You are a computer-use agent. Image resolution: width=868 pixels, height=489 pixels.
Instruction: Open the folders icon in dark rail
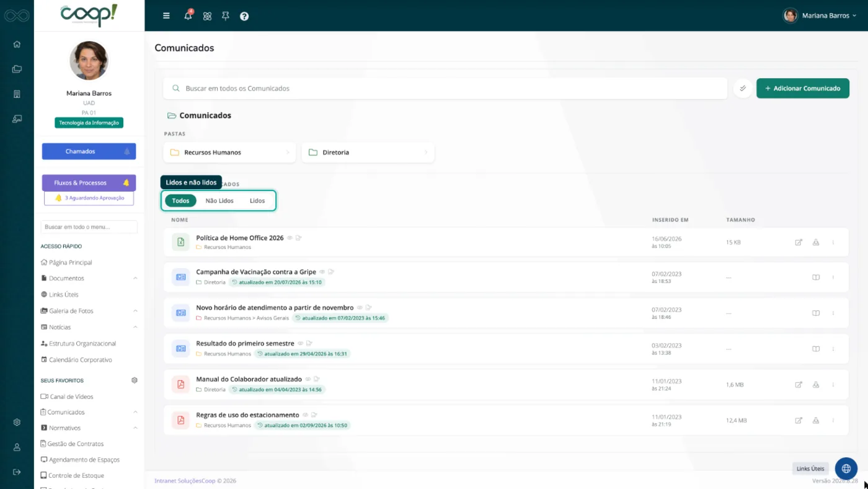(17, 69)
